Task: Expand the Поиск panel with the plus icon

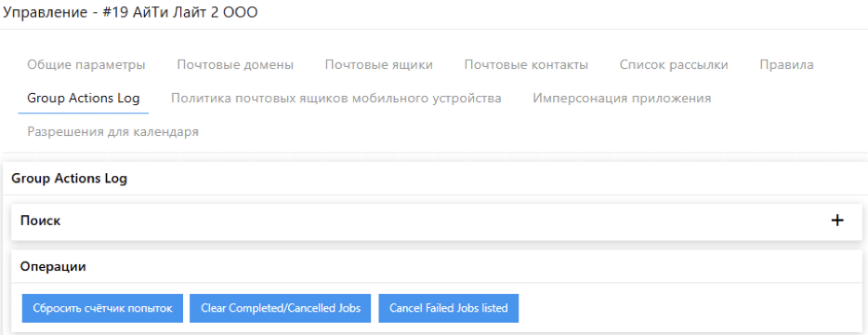Action: tap(837, 221)
